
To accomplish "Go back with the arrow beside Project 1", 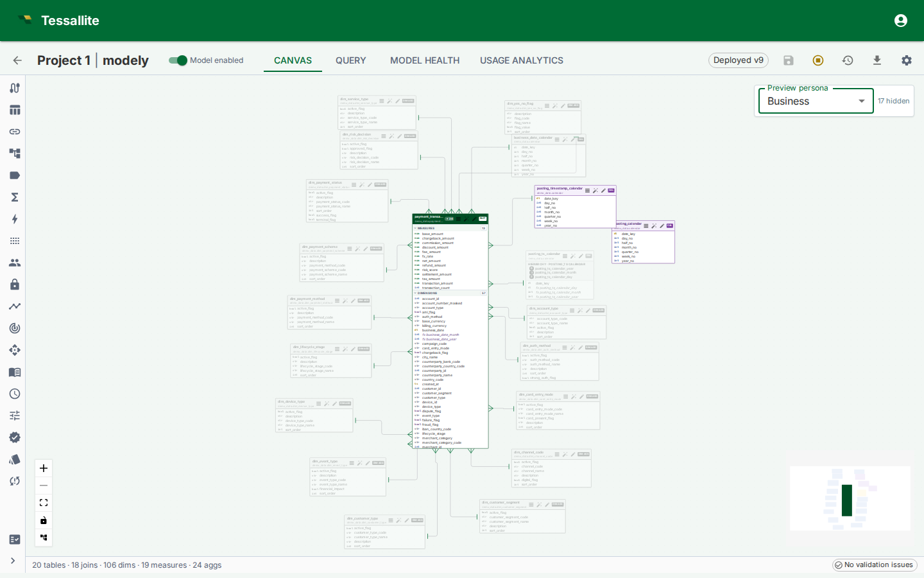I will [x=17, y=60].
